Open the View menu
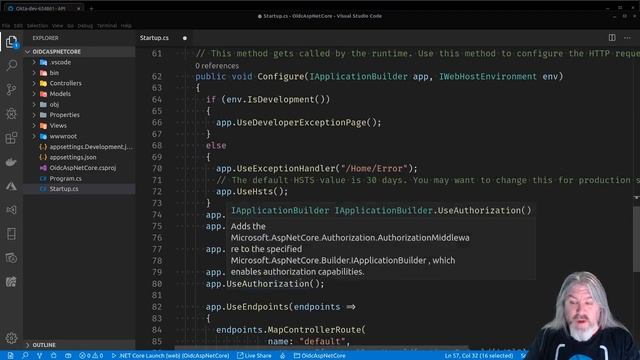Screen dimensions: 640x360 (x=58, y=26)
